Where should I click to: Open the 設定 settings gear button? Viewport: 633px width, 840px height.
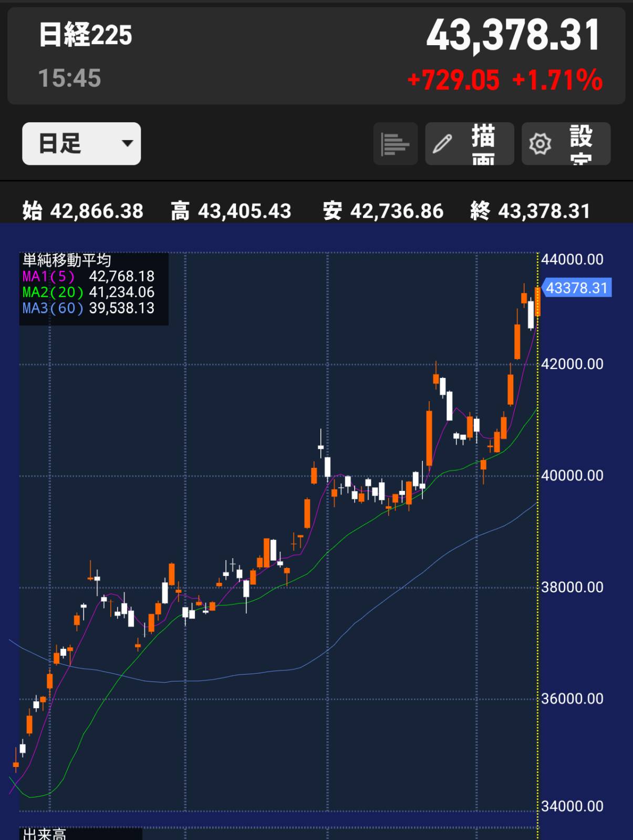(566, 143)
